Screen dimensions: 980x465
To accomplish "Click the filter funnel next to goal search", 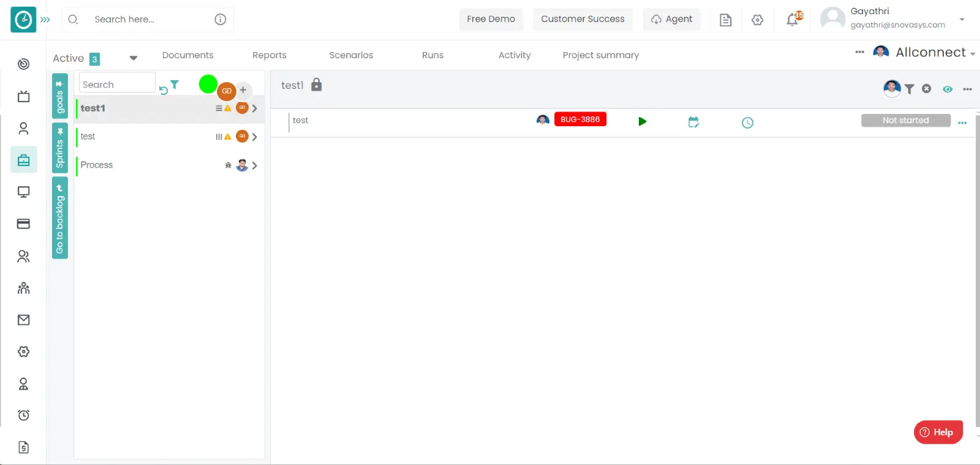I will coord(175,85).
